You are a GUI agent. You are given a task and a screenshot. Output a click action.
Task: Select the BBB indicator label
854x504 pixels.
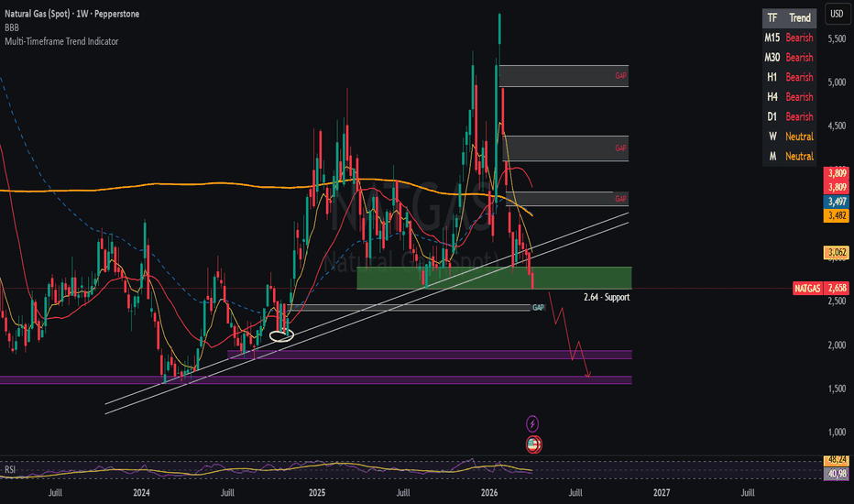(x=11, y=27)
